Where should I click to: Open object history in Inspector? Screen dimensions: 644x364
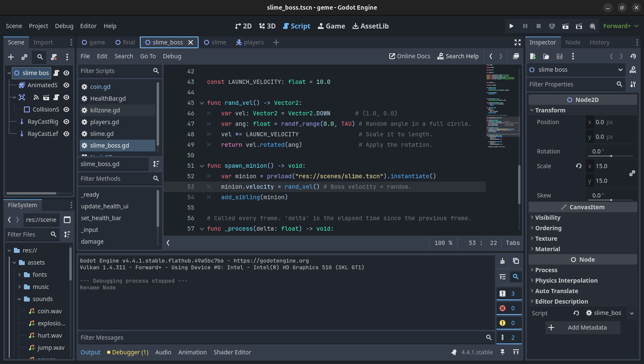pos(633,56)
